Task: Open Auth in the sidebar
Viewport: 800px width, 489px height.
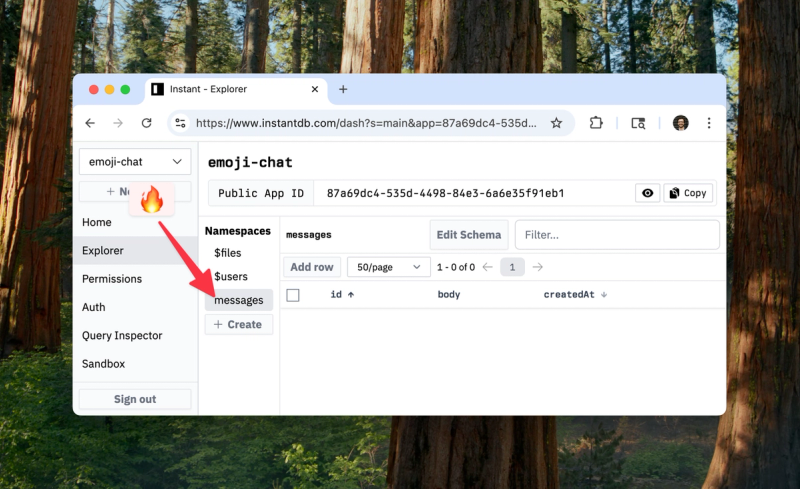Action: pyautogui.click(x=93, y=307)
